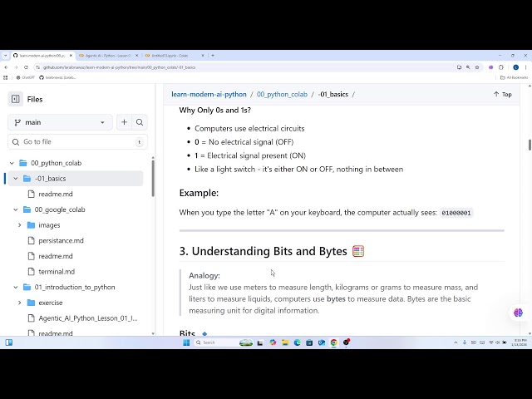The height and width of the screenshot is (399, 532).
Task: Go back in browser history
Action: pyautogui.click(x=6, y=67)
